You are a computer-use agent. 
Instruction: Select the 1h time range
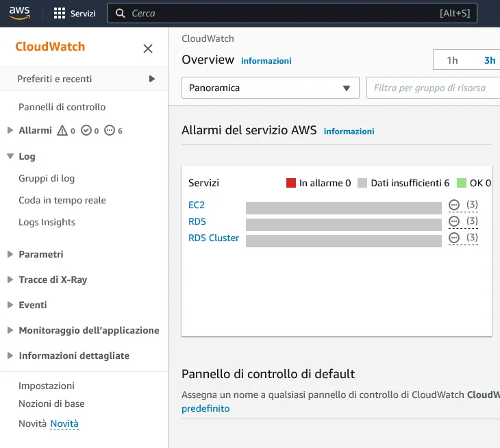tap(452, 60)
